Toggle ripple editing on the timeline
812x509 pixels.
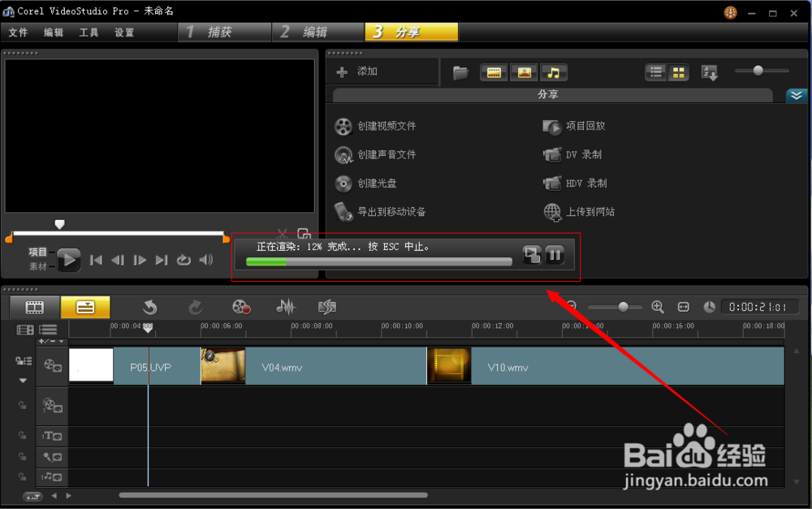pos(24,361)
